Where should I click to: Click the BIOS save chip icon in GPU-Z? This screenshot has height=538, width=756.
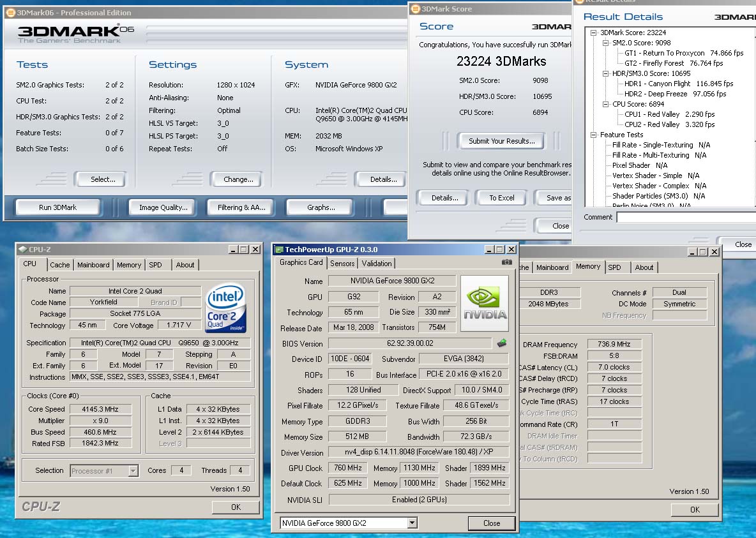coord(502,343)
